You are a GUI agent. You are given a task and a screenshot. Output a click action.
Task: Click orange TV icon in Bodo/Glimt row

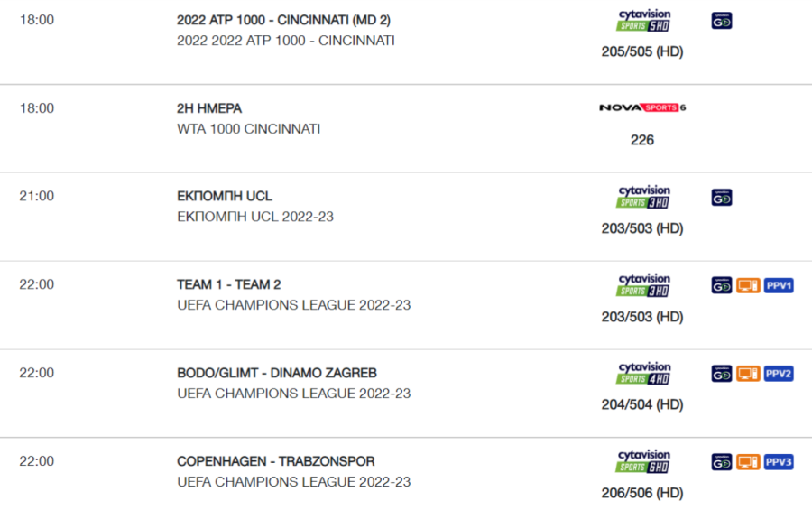tap(748, 374)
